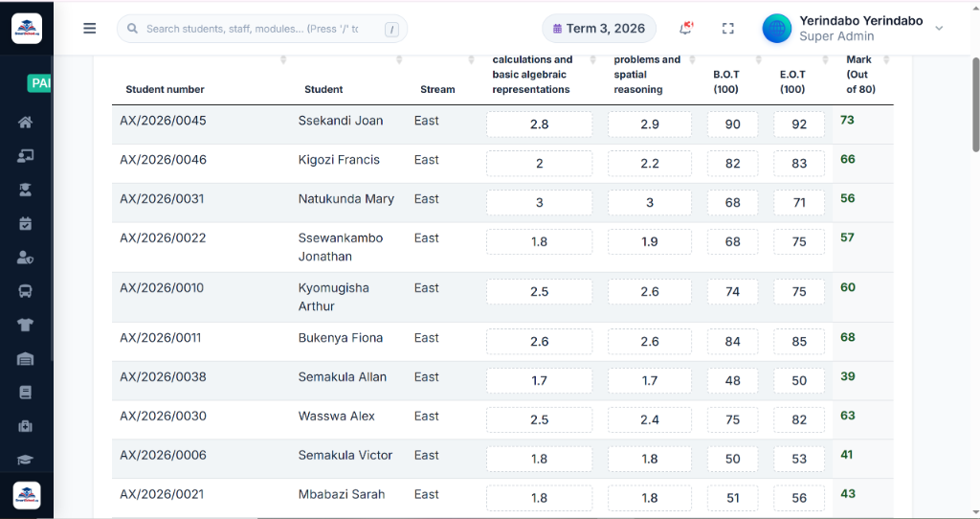The image size is (980, 519).
Task: Sort by Mark (Out of 80) column
Action: (860, 75)
